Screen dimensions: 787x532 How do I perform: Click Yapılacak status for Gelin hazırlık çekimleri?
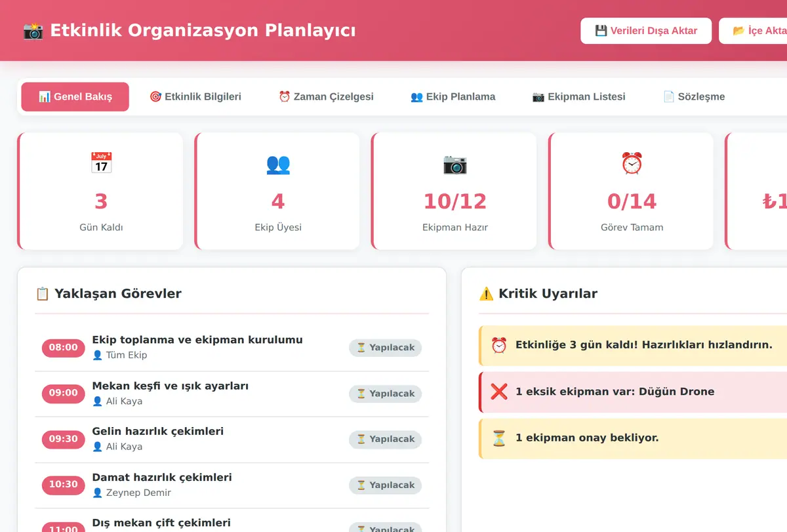[386, 439]
